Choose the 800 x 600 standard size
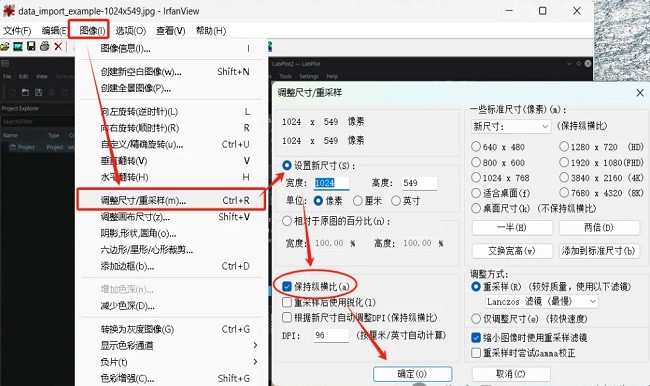The width and height of the screenshot is (650, 386). 476,162
